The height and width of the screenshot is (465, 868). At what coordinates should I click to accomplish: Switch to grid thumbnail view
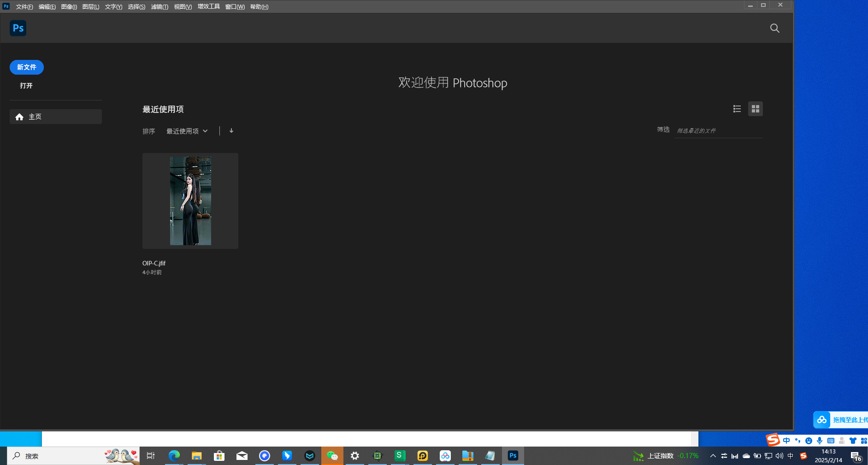tap(755, 109)
